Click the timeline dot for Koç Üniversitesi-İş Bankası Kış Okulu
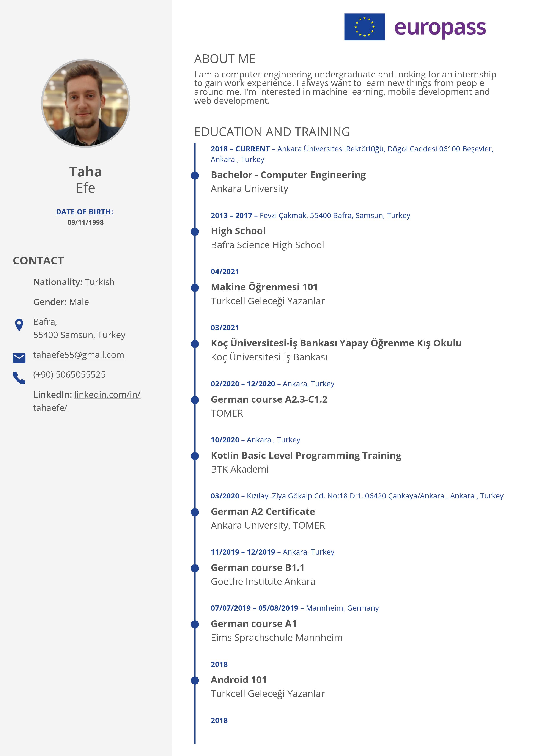 click(195, 344)
